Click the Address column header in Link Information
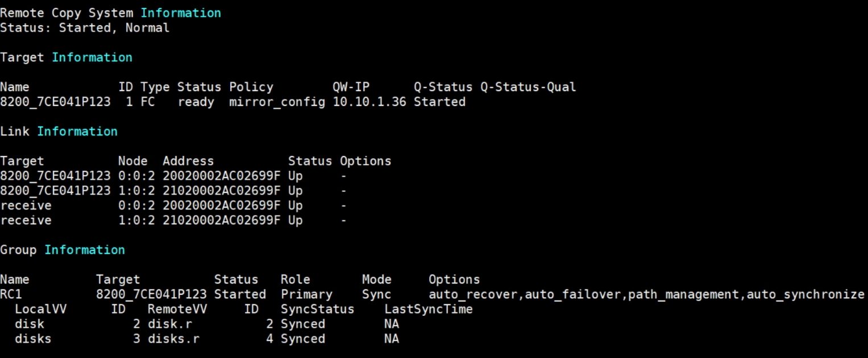The width and height of the screenshot is (868, 358). click(188, 161)
